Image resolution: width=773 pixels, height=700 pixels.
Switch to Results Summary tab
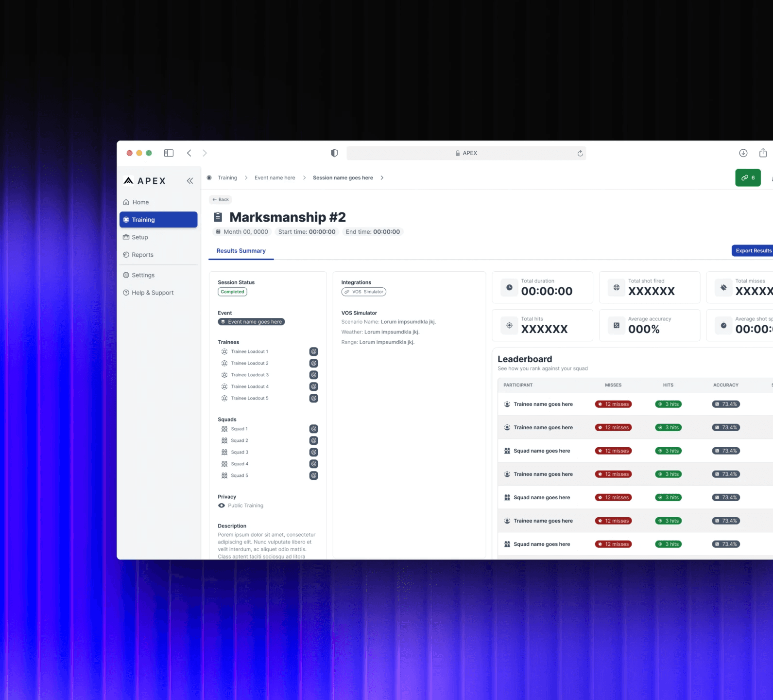(241, 251)
